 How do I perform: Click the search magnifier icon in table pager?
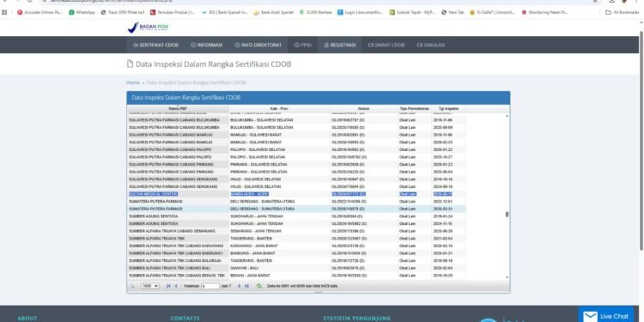(x=132, y=286)
